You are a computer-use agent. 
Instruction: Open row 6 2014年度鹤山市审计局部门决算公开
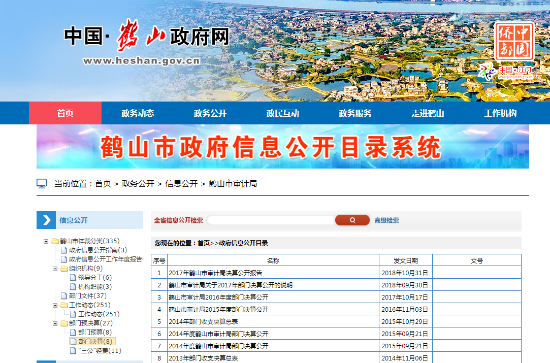[218, 334]
